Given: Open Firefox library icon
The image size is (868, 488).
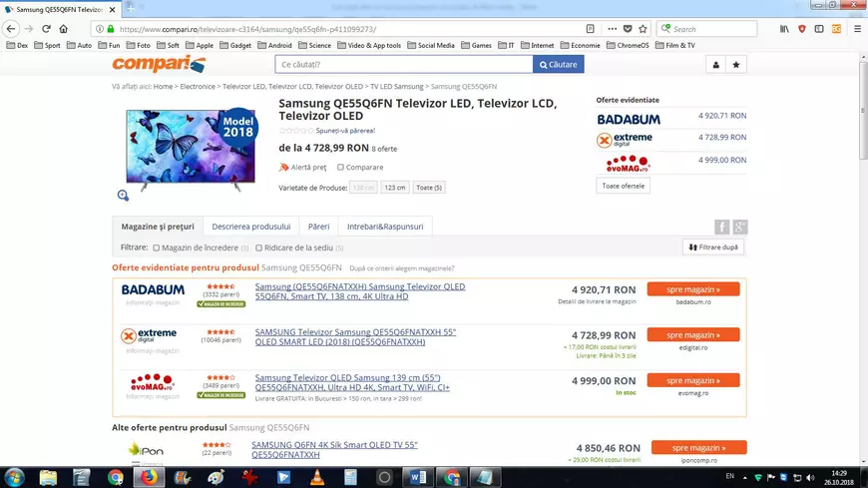Looking at the screenshot, I should coord(784,29).
